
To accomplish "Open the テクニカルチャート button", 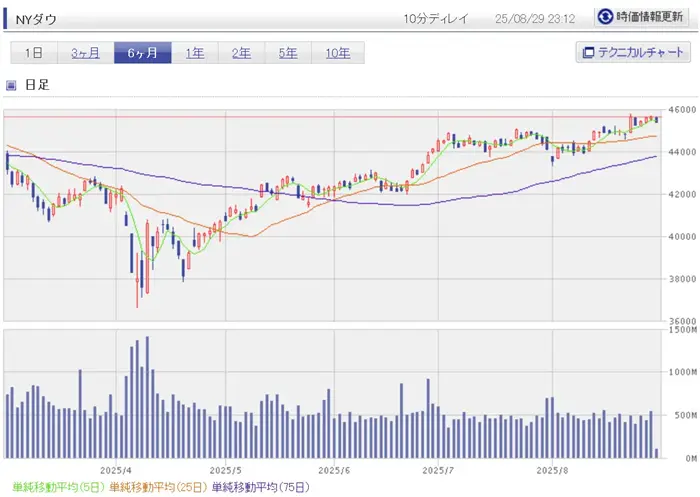I will 633,52.
